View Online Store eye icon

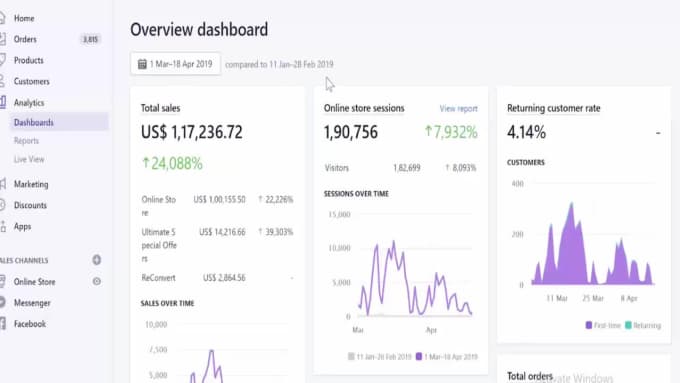click(x=97, y=282)
